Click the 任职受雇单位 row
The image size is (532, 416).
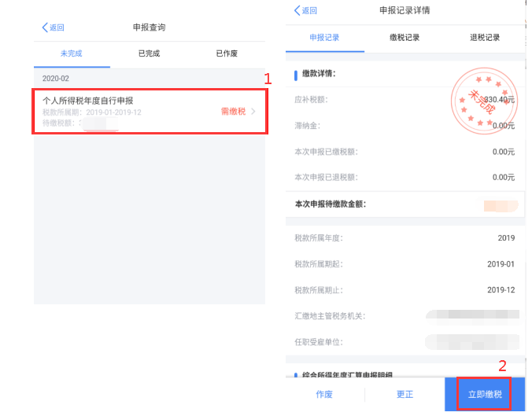point(405,341)
